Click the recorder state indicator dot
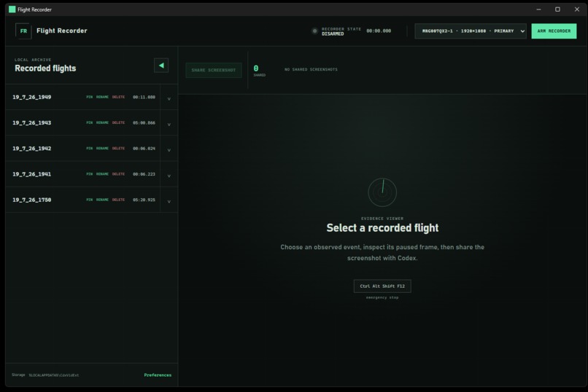 (x=314, y=31)
